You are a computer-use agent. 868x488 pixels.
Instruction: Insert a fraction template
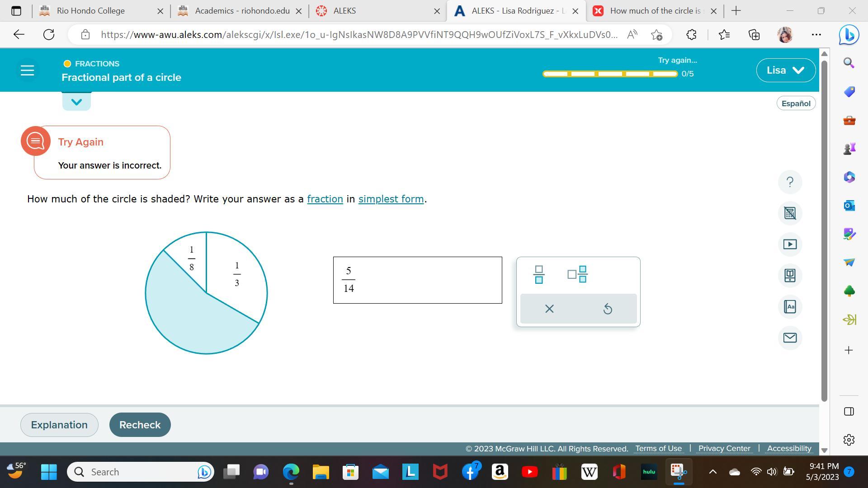[538, 274]
